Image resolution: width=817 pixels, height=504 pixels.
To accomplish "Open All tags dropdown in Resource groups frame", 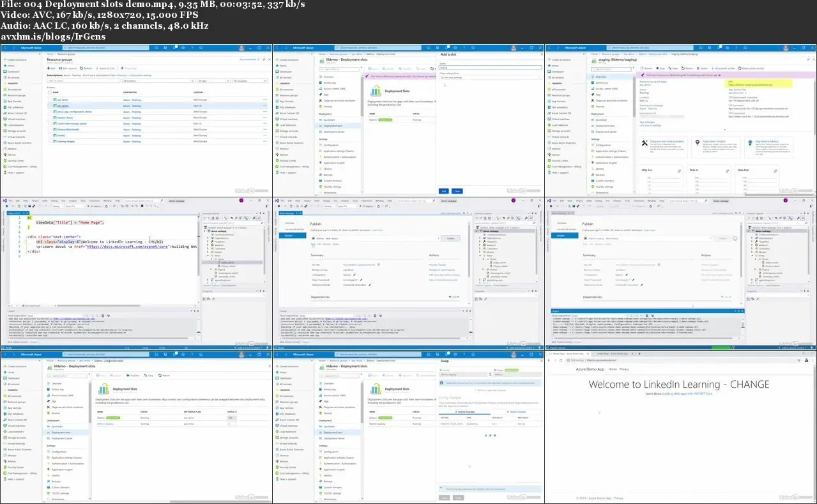I will pyautogui.click(x=214, y=81).
